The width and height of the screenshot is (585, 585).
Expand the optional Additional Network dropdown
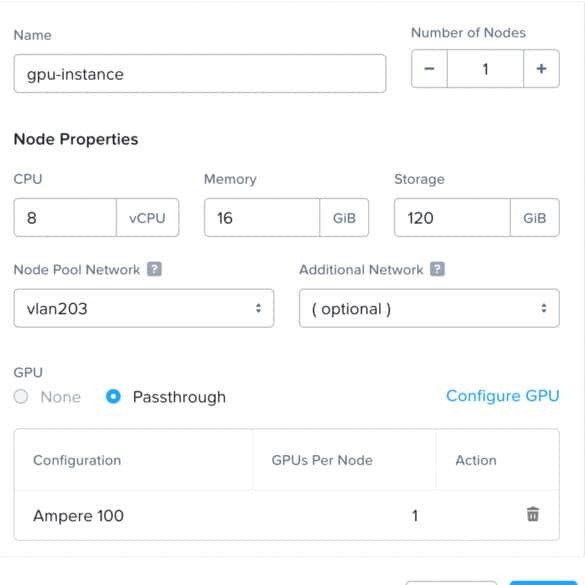(429, 308)
